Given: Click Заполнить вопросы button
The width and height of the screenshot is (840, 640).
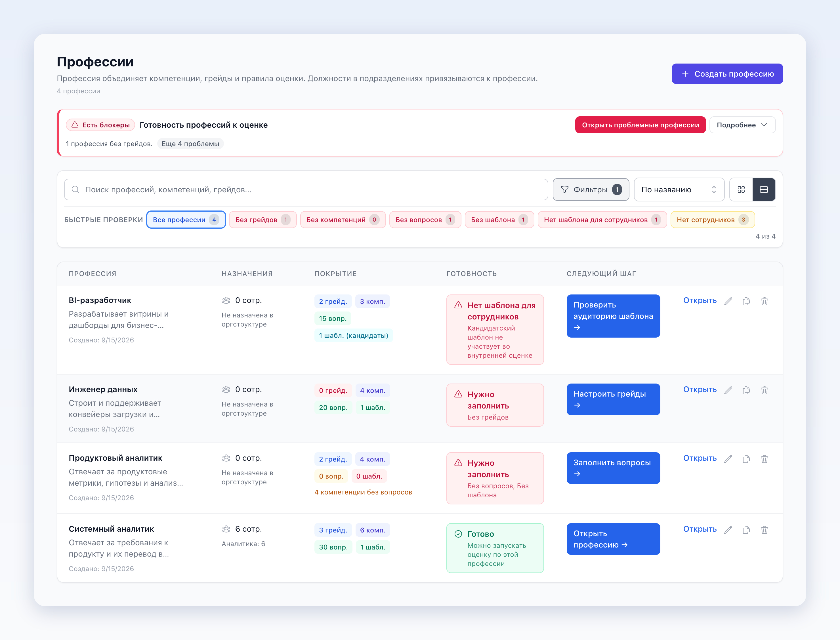Looking at the screenshot, I should [x=613, y=468].
